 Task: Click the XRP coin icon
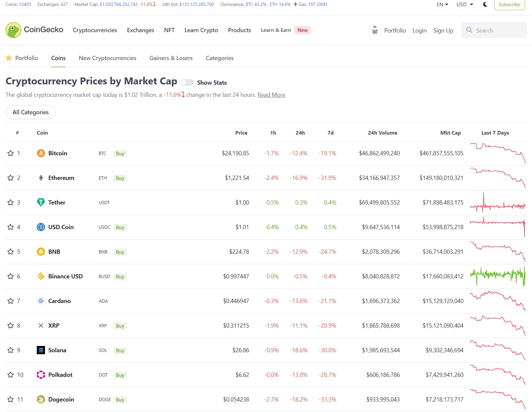pyautogui.click(x=41, y=326)
